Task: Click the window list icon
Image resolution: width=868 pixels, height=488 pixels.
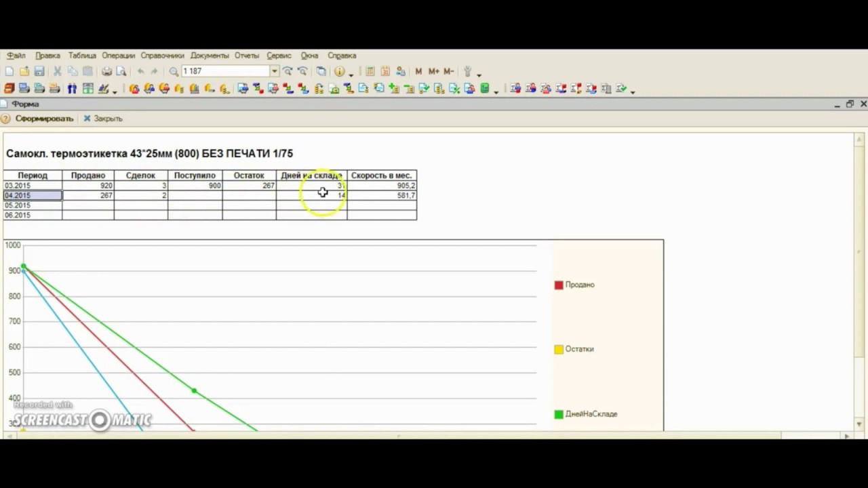Action: coord(321,71)
